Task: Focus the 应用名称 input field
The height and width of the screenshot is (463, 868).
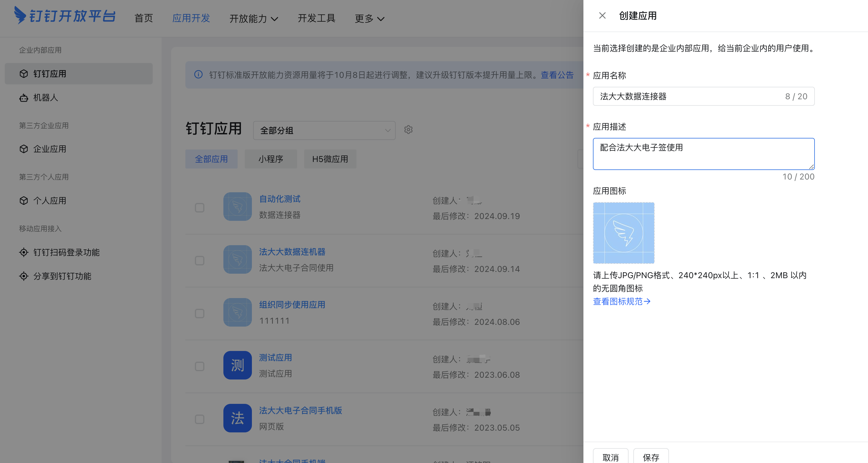Action: pyautogui.click(x=703, y=96)
